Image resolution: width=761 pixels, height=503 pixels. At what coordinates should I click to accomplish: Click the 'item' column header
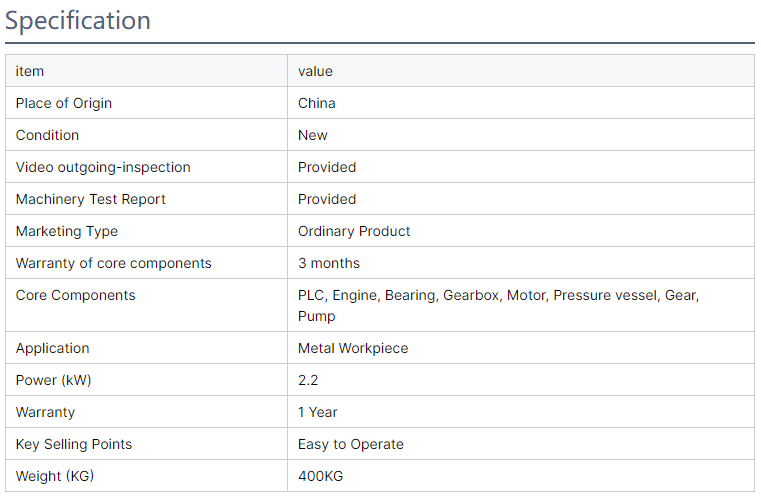[30, 71]
